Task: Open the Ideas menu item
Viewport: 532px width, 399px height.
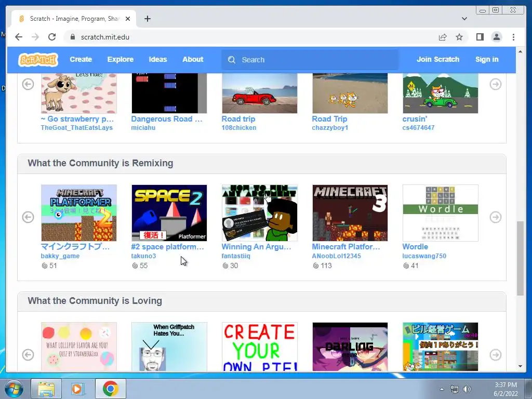Action: (x=158, y=59)
